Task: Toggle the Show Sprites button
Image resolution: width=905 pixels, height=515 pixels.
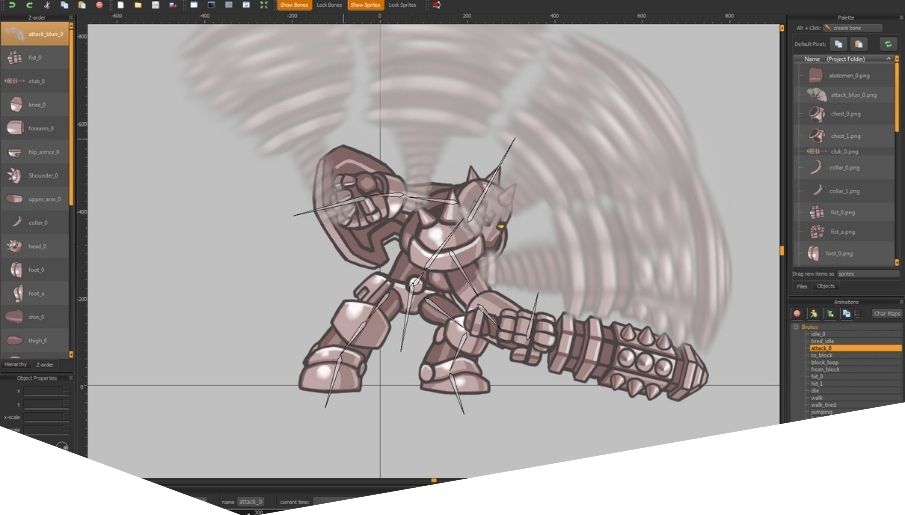Action: 365,5
